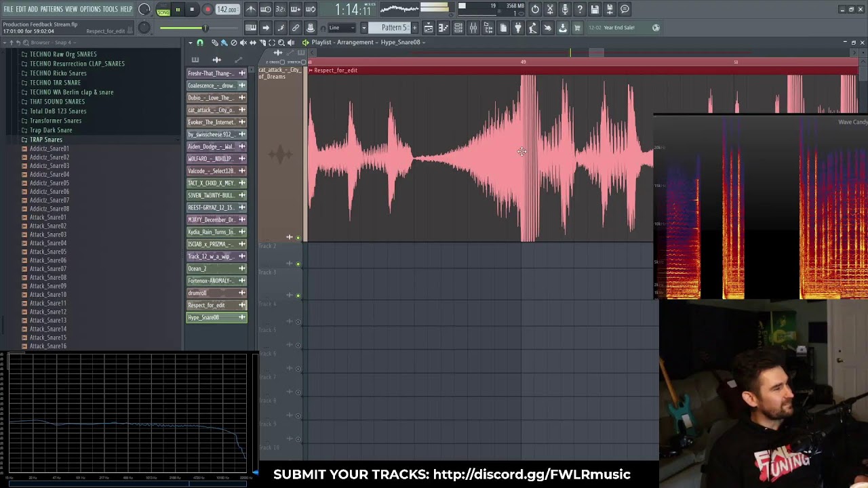This screenshot has width=868, height=488.
Task: Toggle auto-scrolling arrow icon
Action: pyautogui.click(x=266, y=28)
